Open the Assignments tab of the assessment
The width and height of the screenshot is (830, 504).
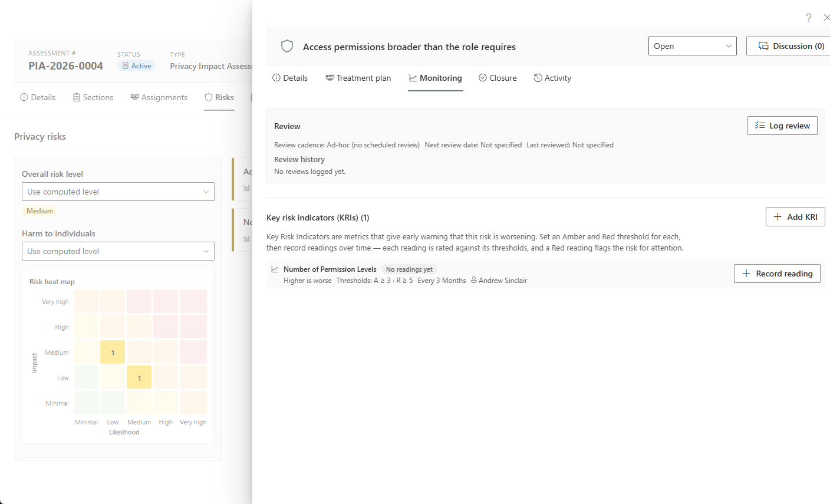click(159, 97)
